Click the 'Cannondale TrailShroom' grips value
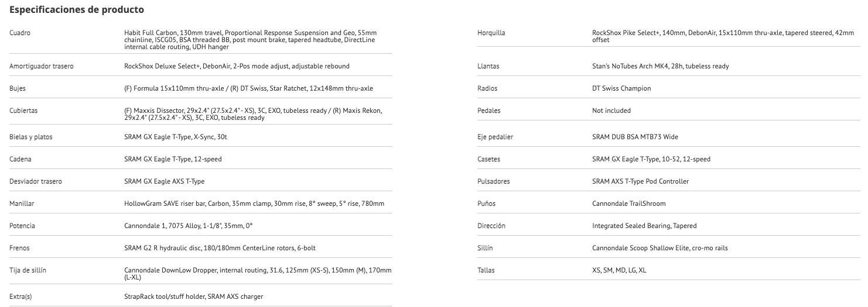 pos(629,203)
